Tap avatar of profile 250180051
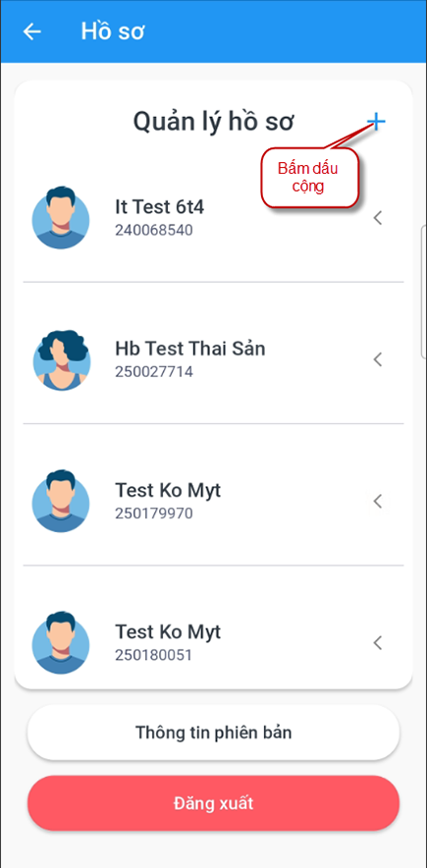The width and height of the screenshot is (427, 868). tap(61, 643)
